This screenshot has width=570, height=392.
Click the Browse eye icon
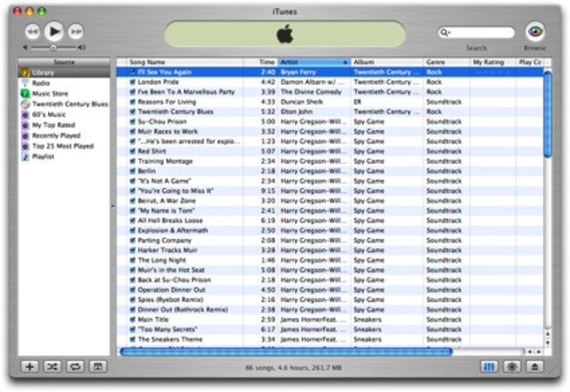click(535, 32)
